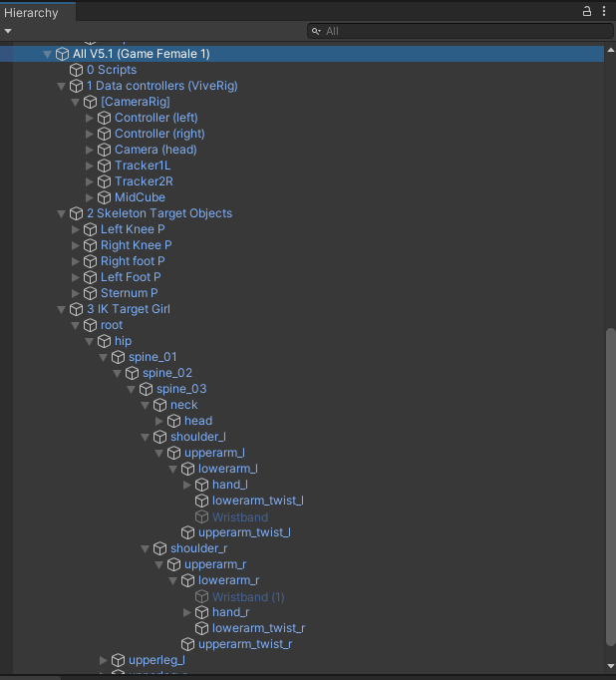Expand the Tracker2R node
This screenshot has height=680, width=616.
[x=90, y=181]
